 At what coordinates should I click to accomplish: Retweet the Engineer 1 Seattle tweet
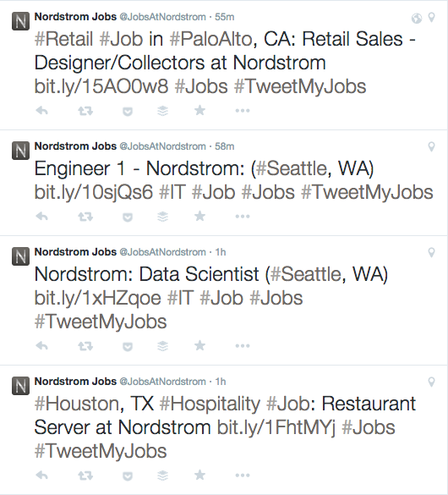tap(85, 217)
